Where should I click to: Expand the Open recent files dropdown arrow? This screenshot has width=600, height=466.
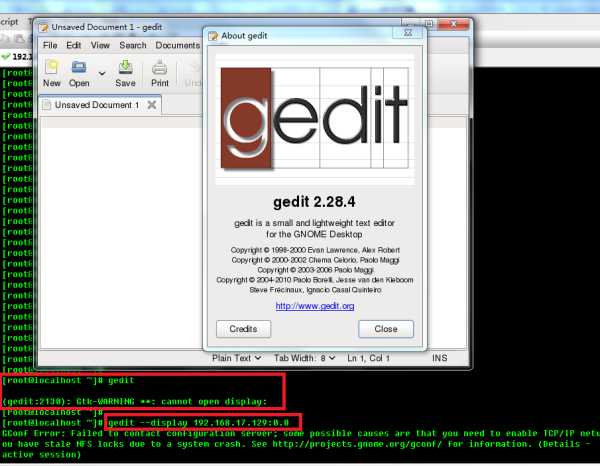[102, 73]
